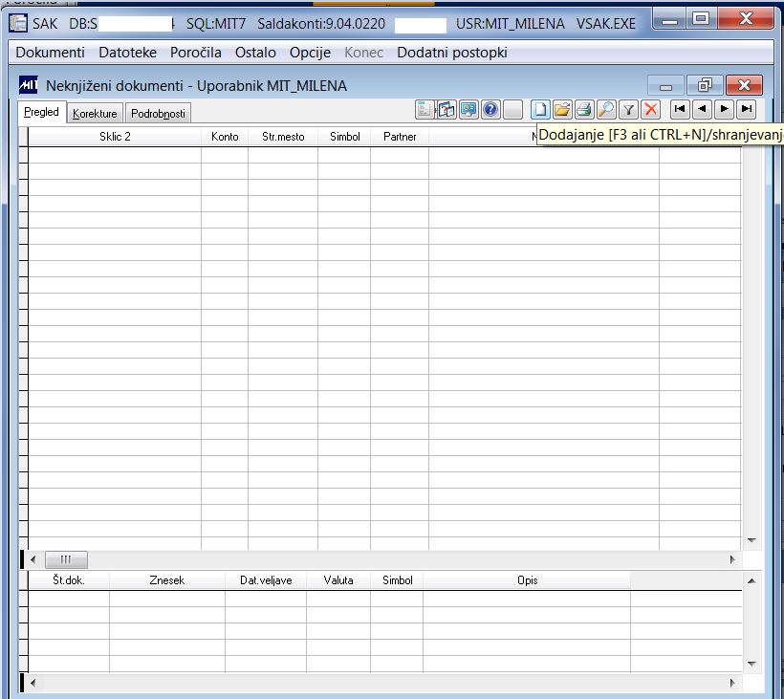This screenshot has height=699, width=784.
Task: Click upper grid scroll-left arrow
Action: [x=33, y=559]
